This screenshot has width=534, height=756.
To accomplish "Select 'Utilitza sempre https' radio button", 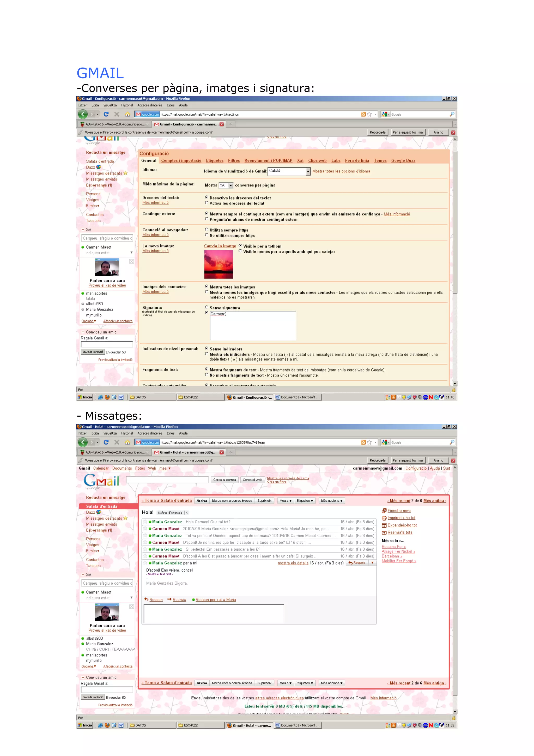I will pyautogui.click(x=207, y=230).
